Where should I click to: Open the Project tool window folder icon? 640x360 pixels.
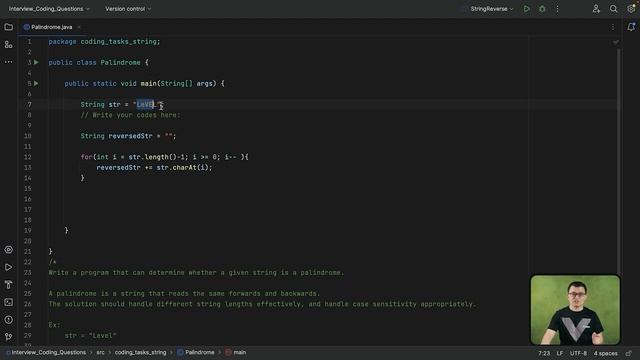coord(8,27)
